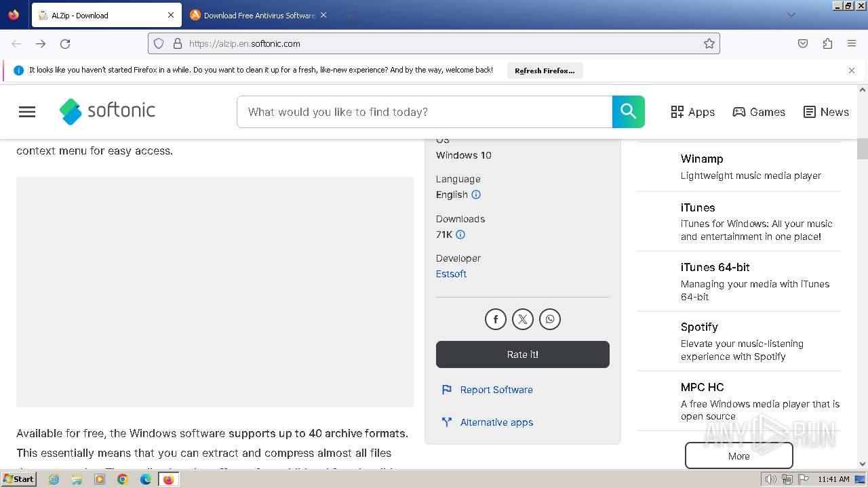
Task: Open volume control in system tray
Action: 770,479
